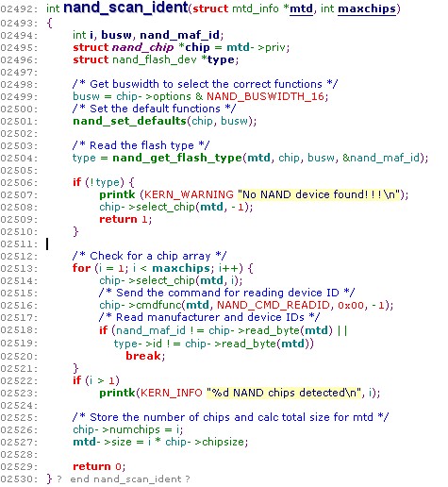Click the if (!type) condition on line 02506
448x487 pixels.
coord(105,182)
